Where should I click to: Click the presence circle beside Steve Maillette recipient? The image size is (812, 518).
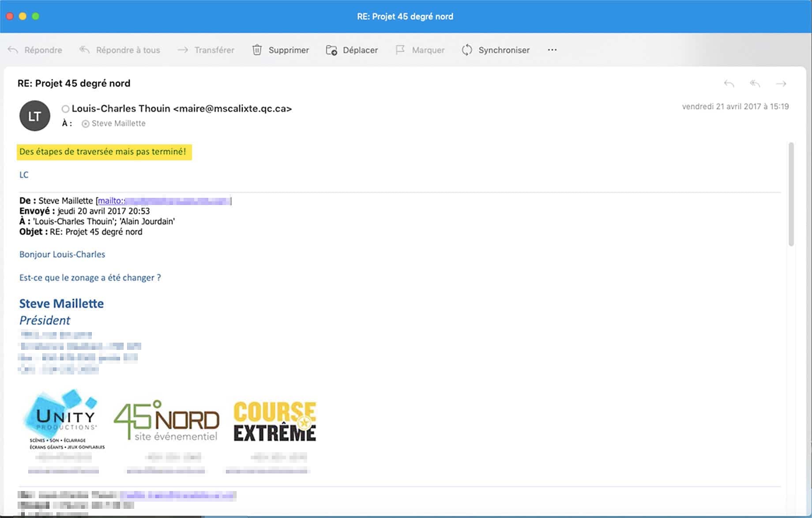tap(86, 124)
